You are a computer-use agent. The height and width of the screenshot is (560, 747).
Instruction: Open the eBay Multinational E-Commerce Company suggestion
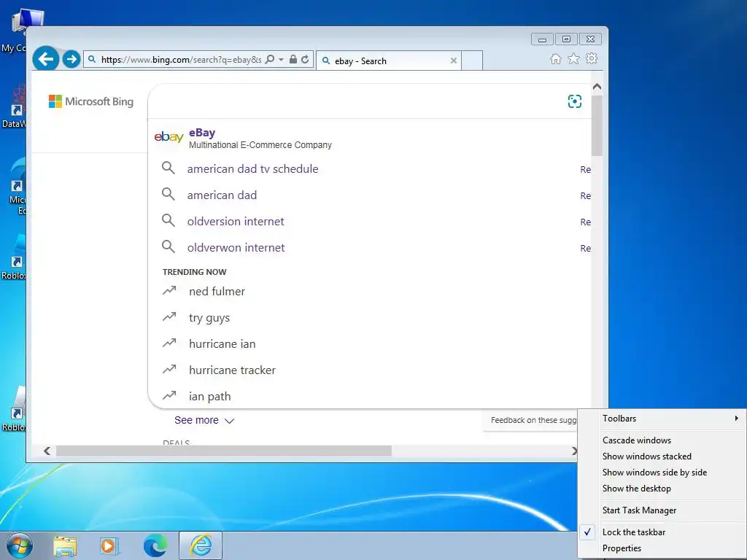point(370,138)
